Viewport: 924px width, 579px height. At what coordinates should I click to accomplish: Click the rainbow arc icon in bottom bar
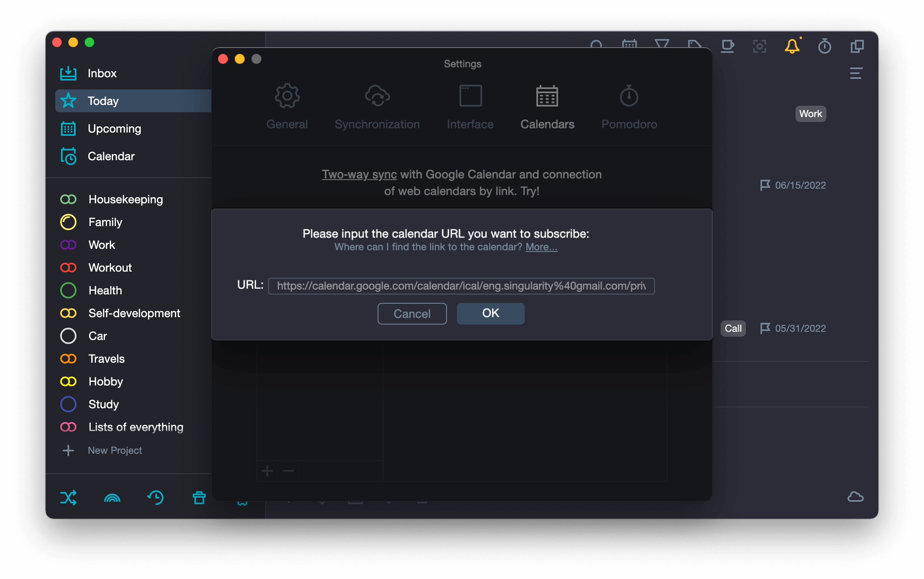pos(112,498)
